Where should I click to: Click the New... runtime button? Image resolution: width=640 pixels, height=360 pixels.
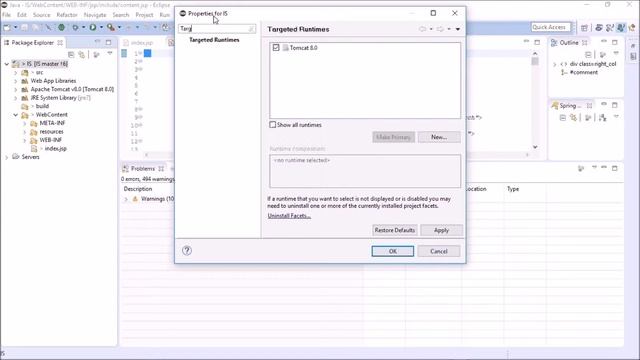tap(439, 137)
